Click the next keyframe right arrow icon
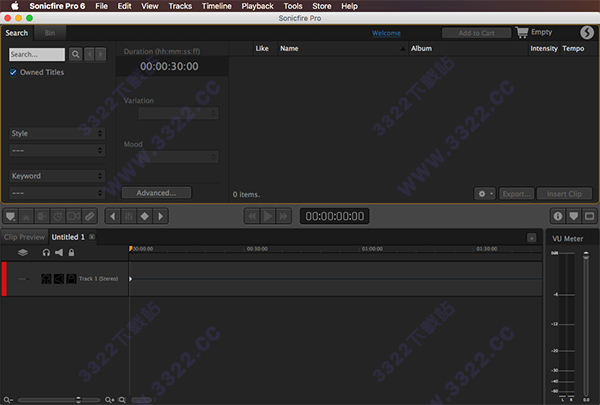The image size is (600, 405). click(x=160, y=216)
